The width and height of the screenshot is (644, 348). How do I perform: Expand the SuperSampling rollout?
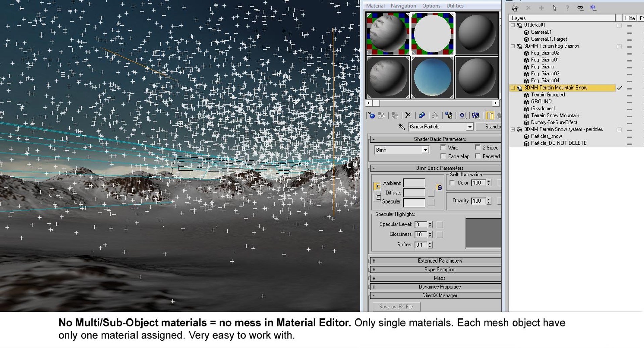coord(436,269)
